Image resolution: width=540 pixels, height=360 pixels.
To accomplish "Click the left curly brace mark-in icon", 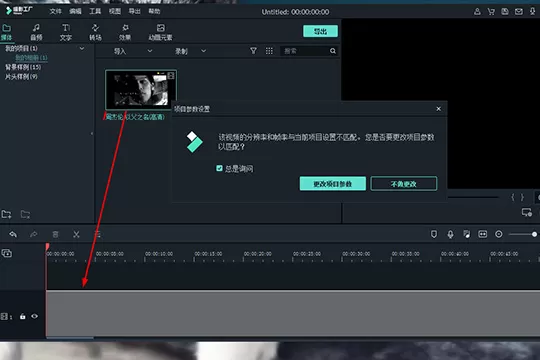I will (x=513, y=197).
